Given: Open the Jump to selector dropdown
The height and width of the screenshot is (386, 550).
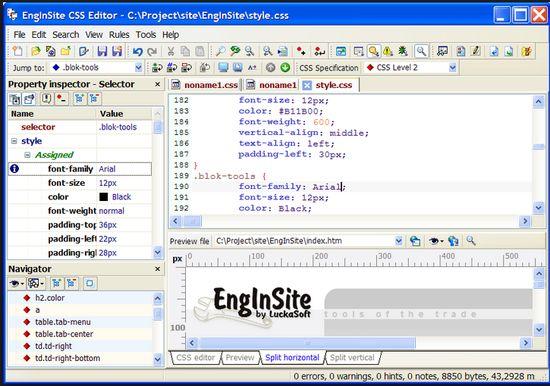Looking at the screenshot, I should tap(139, 67).
